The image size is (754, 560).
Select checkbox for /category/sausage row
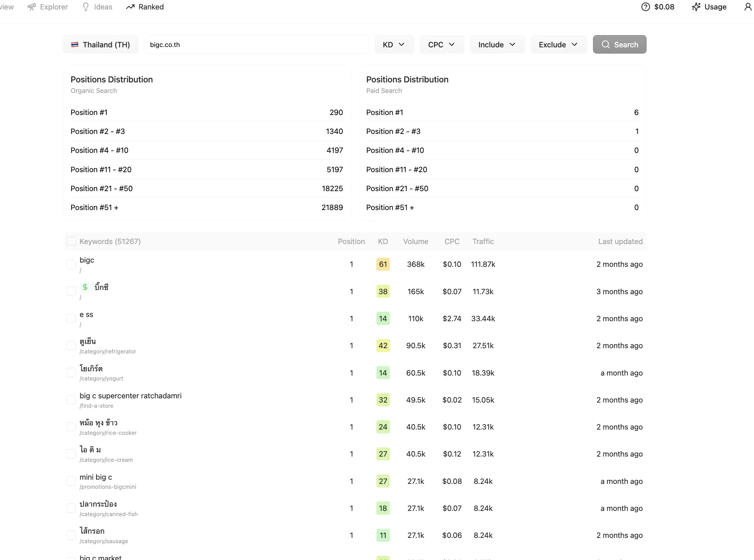71,535
